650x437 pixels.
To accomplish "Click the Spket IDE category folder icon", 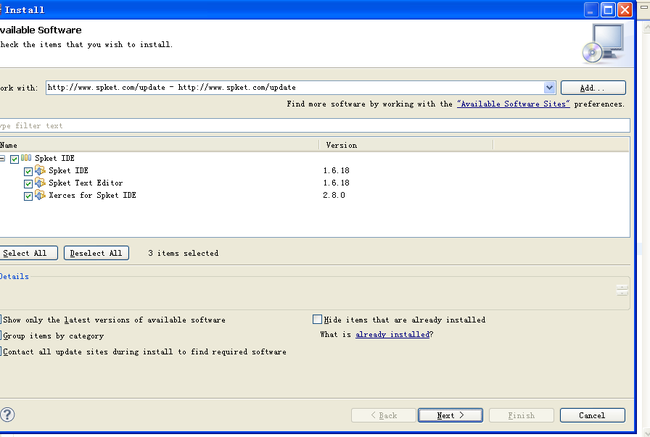I will click(x=26, y=158).
